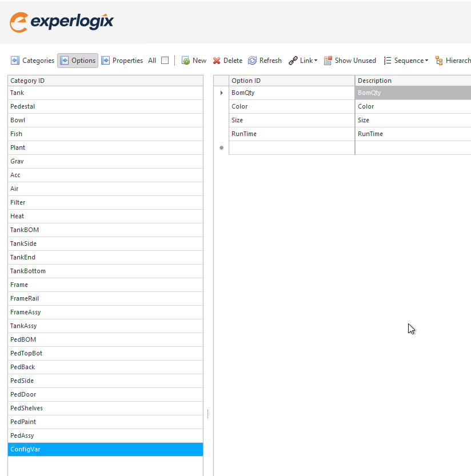Screen dimensions: 471x476
Task: Click the empty new-row Option ID cell
Action: click(x=292, y=148)
